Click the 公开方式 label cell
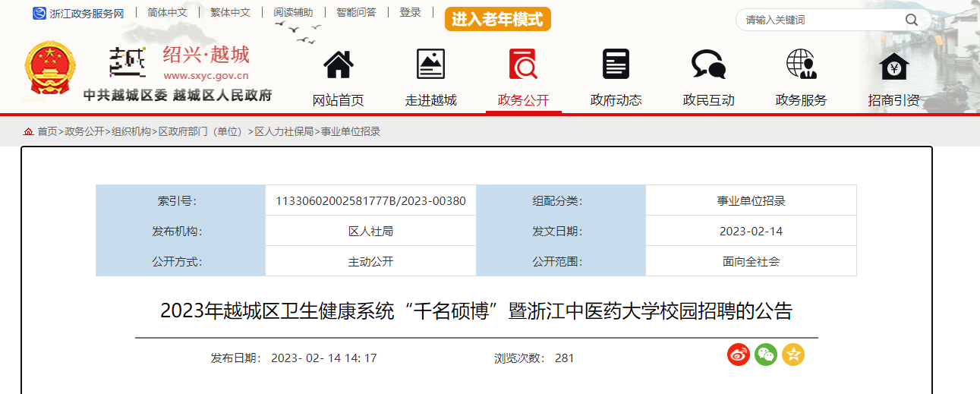This screenshot has height=394, width=980. [181, 262]
